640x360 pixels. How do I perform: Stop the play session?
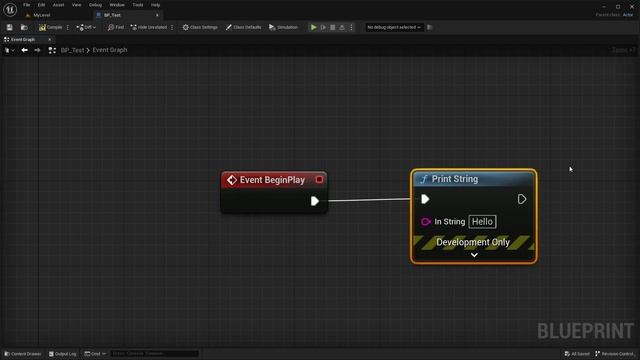tap(333, 27)
